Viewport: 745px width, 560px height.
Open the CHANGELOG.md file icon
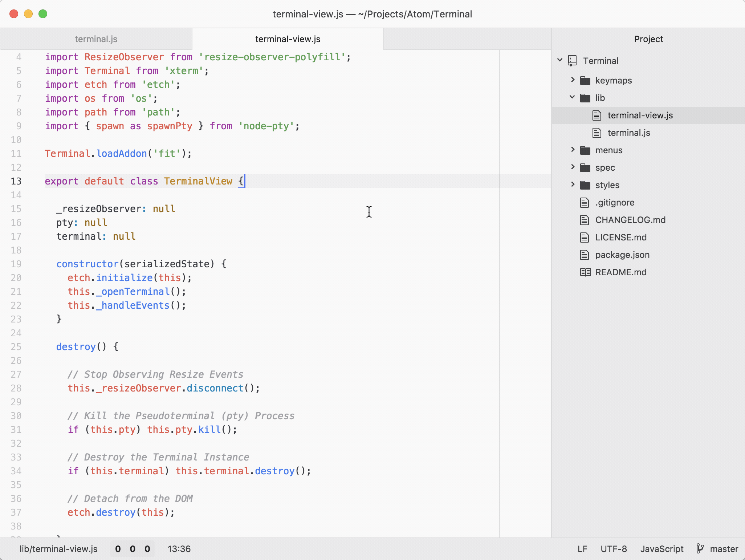pos(584,220)
